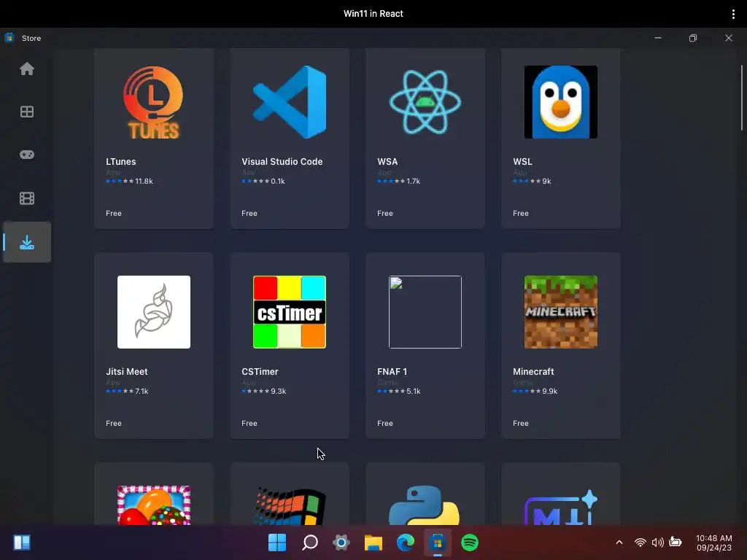This screenshot has height=560, width=747.
Task: Click LTunes star rating 11.8k
Action: tap(129, 181)
